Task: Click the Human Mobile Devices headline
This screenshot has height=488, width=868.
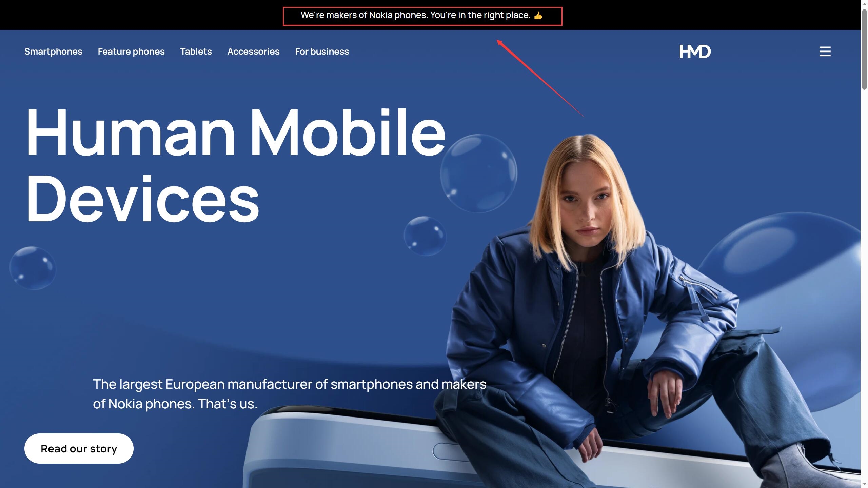Action: 236,165
